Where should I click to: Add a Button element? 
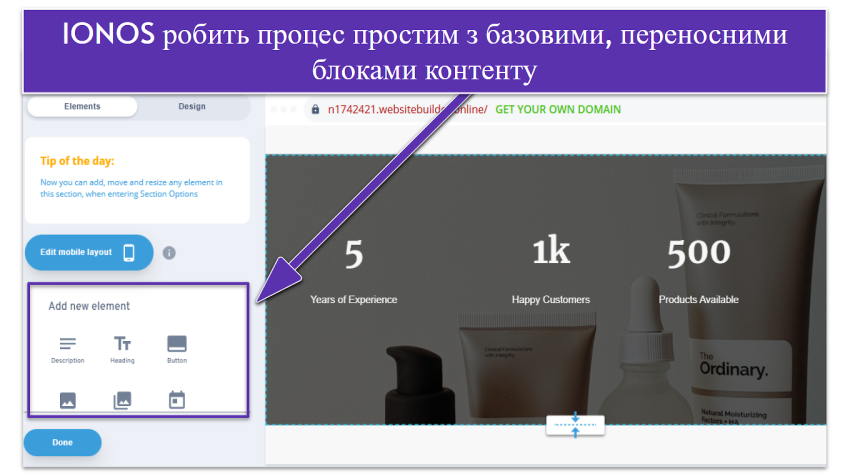tap(177, 350)
